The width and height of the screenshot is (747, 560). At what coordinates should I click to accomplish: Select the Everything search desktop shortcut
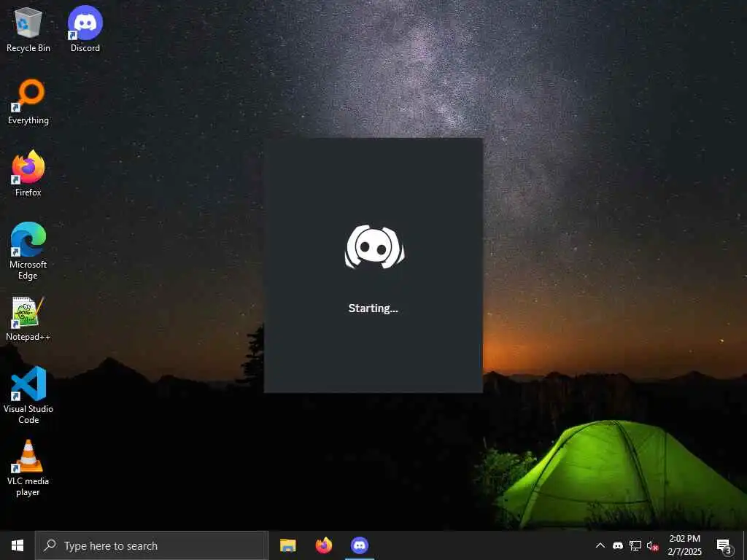pos(28,102)
